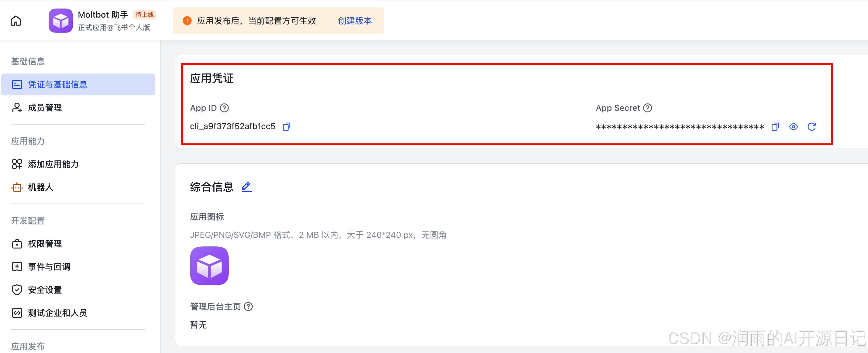This screenshot has width=868, height=353.
Task: Select the 机器人 robot icon in sidebar
Action: click(x=17, y=187)
